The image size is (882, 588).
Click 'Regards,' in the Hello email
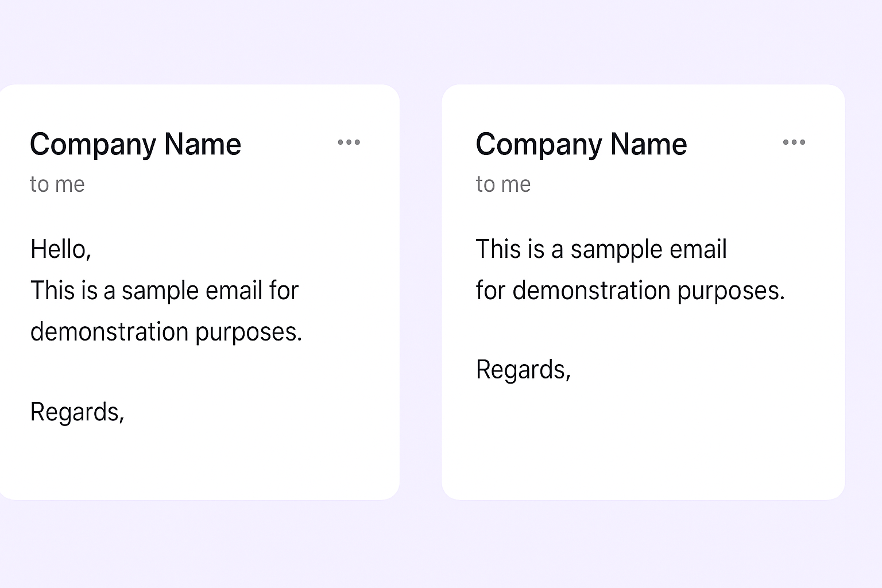pos(77,412)
